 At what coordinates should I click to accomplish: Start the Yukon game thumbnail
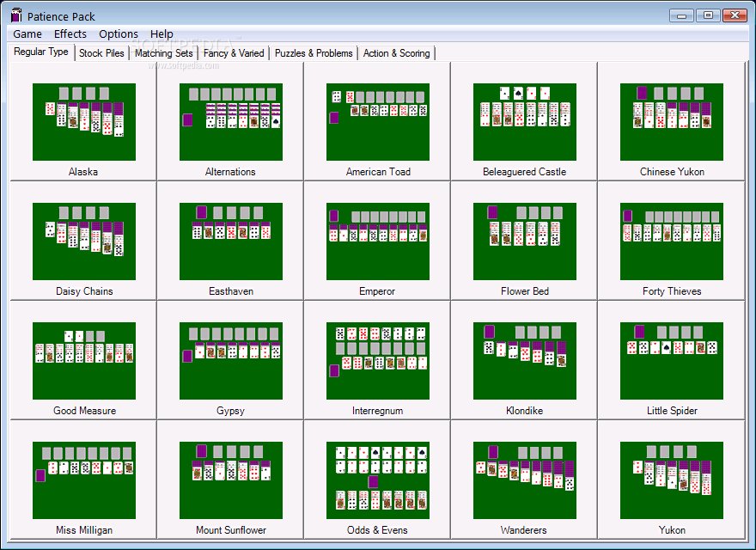point(672,480)
